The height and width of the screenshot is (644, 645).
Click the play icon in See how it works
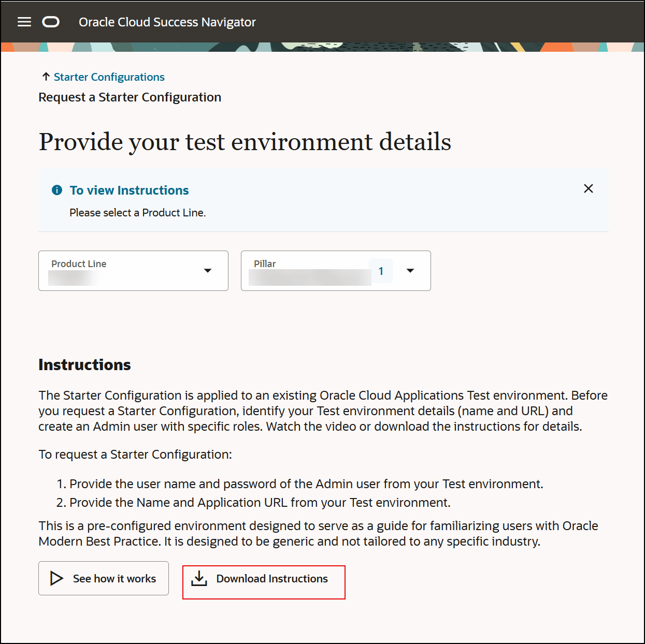[x=56, y=578]
